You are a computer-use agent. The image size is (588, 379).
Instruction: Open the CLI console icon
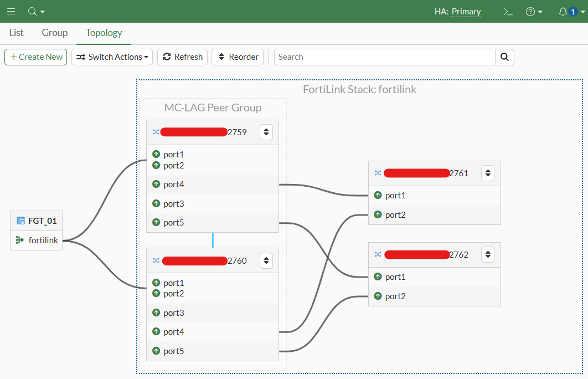tap(508, 12)
